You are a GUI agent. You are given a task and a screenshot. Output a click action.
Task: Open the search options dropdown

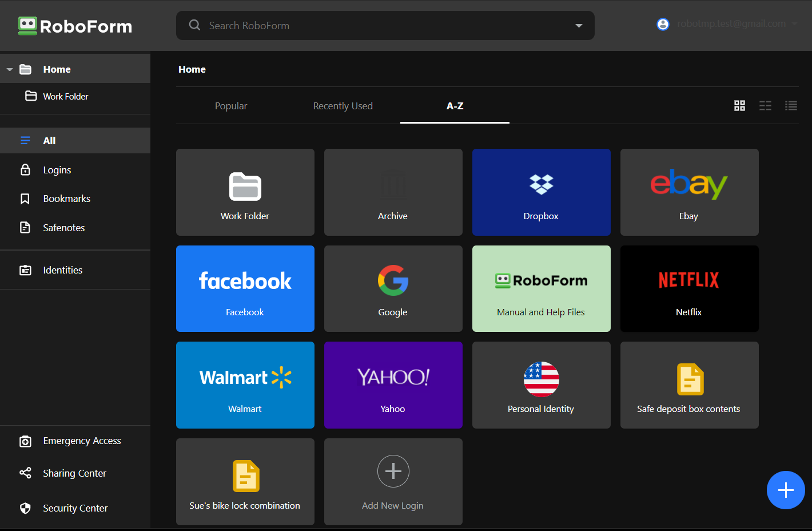point(578,25)
